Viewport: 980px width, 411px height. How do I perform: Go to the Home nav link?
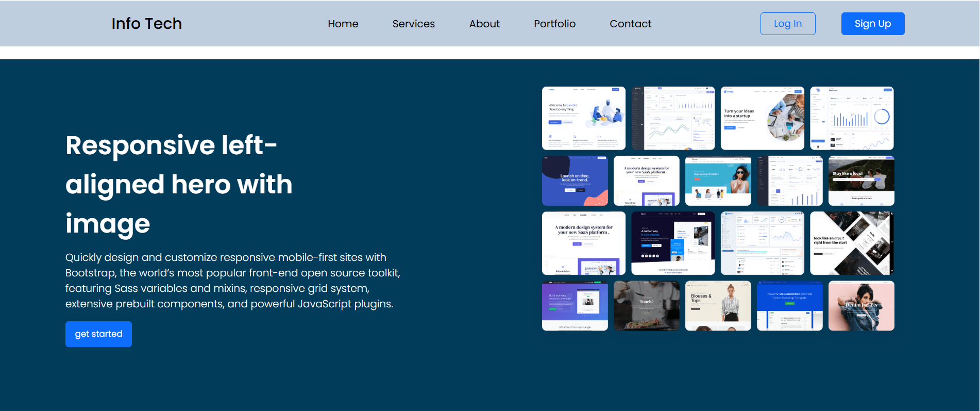point(343,24)
